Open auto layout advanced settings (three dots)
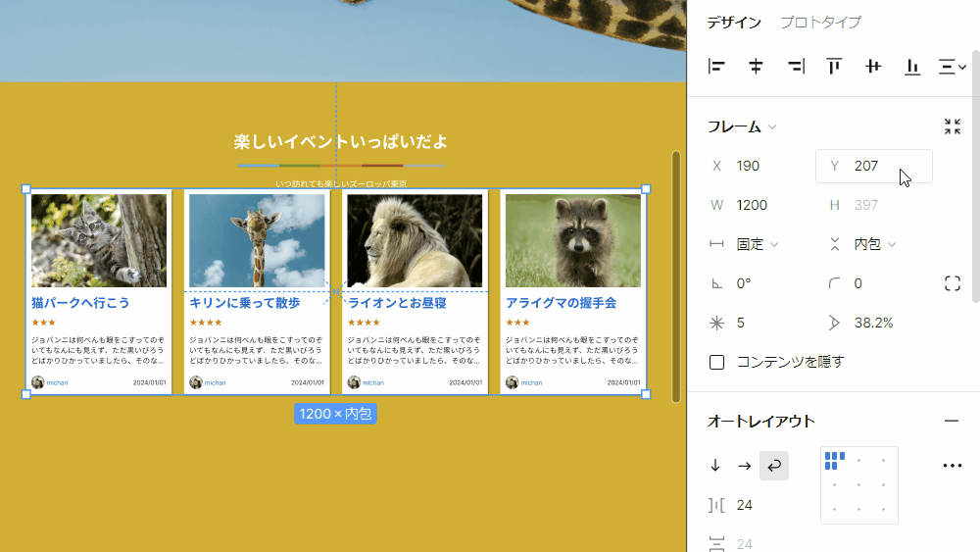 coord(952,465)
